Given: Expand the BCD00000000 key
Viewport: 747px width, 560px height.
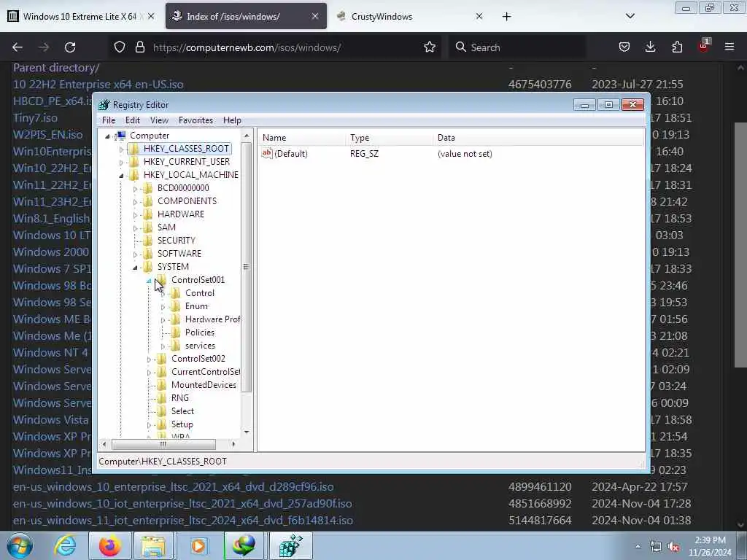Looking at the screenshot, I should click(135, 189).
